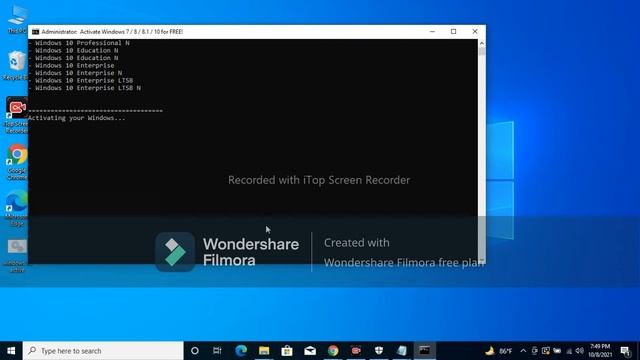Click the Command Prompt window title text
Viewport: 640px width, 360px height.
112,31
